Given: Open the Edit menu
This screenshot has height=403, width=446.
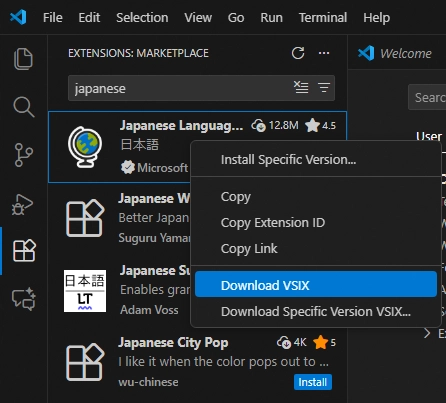Looking at the screenshot, I should [89, 17].
